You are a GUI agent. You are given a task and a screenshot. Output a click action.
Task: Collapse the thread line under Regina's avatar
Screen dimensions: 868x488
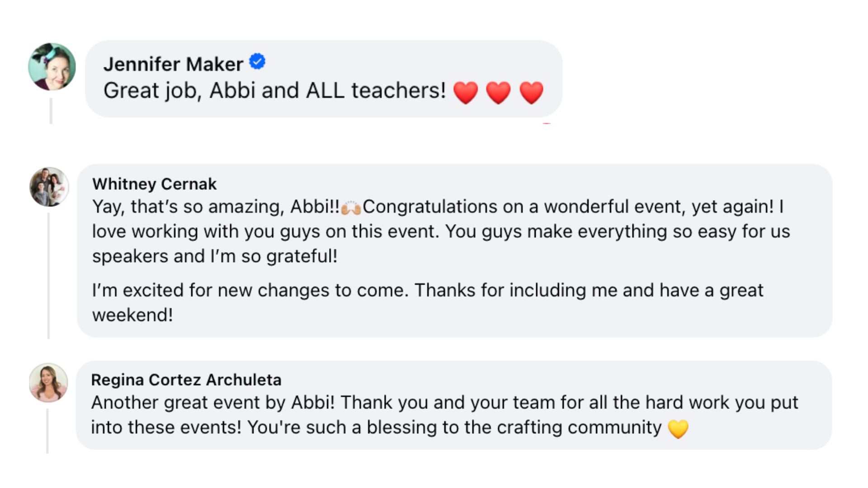click(x=47, y=431)
